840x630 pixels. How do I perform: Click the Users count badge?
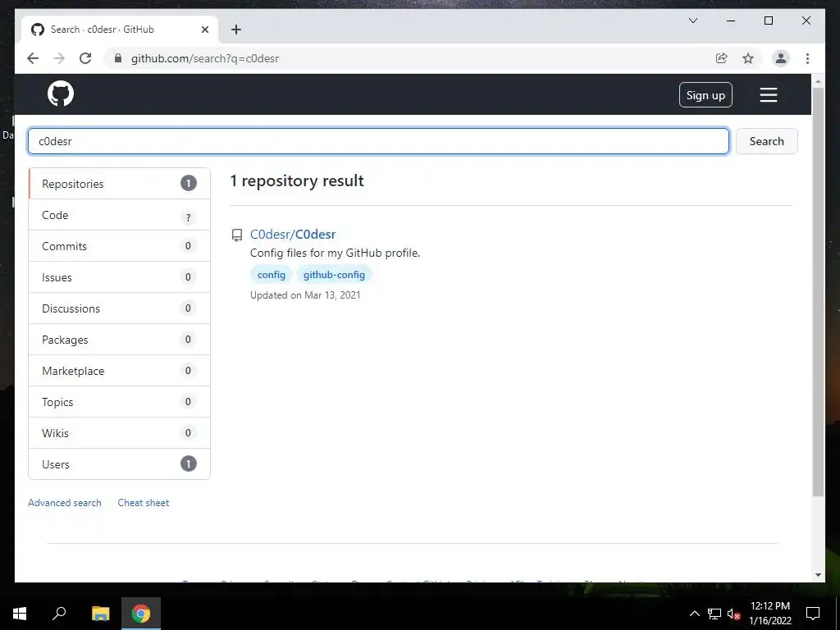click(x=188, y=463)
